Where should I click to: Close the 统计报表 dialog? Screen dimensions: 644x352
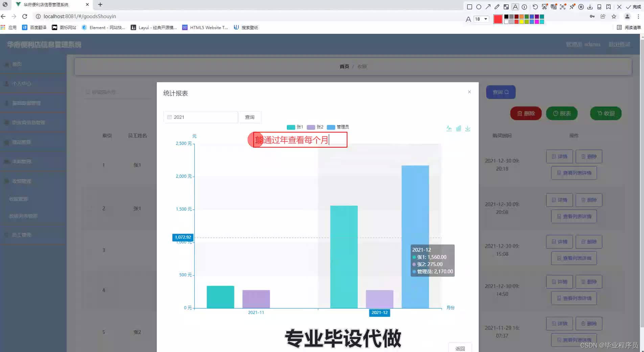click(x=469, y=92)
